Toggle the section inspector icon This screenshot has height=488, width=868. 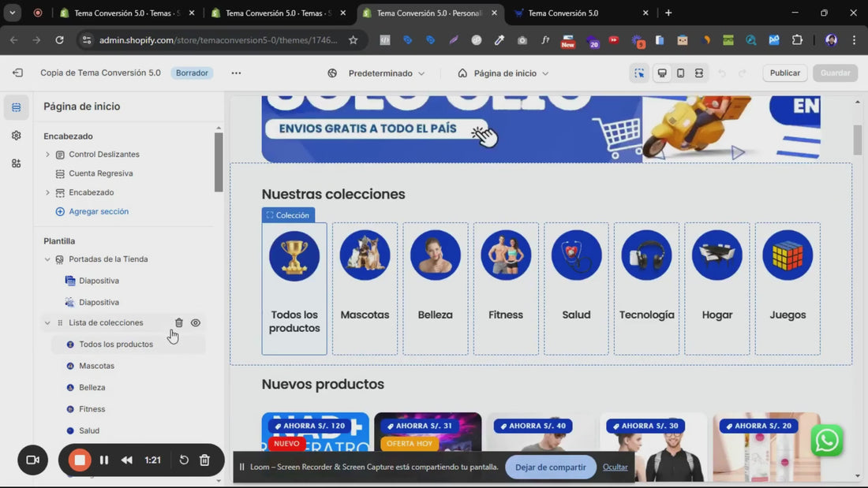point(639,73)
